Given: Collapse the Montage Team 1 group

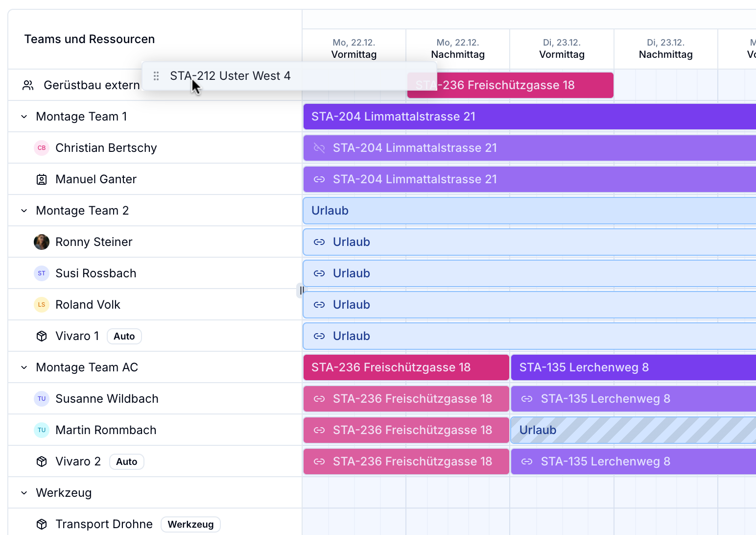Looking at the screenshot, I should click(x=24, y=117).
